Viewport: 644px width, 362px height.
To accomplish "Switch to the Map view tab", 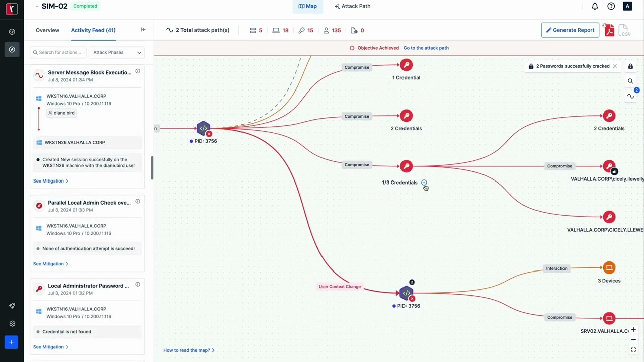I will pyautogui.click(x=307, y=6).
